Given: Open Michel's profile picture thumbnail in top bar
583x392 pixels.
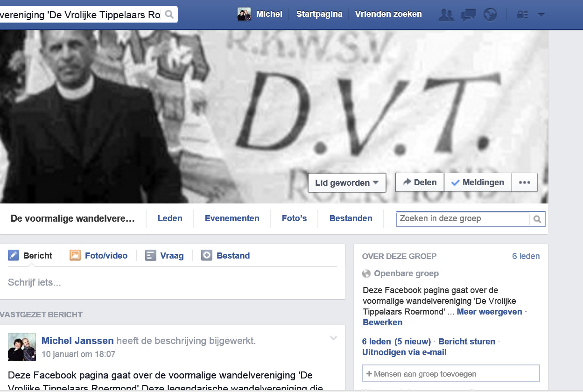Looking at the screenshot, I should point(244,14).
